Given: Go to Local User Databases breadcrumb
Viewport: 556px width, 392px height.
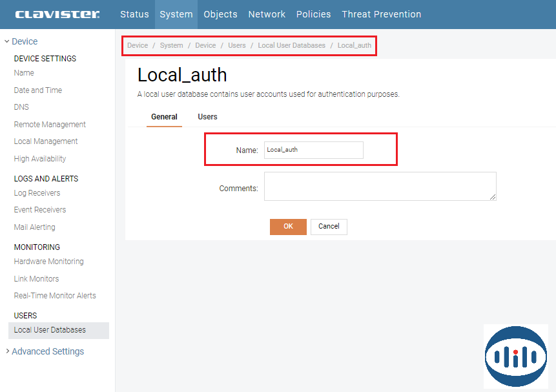Looking at the screenshot, I should (291, 46).
